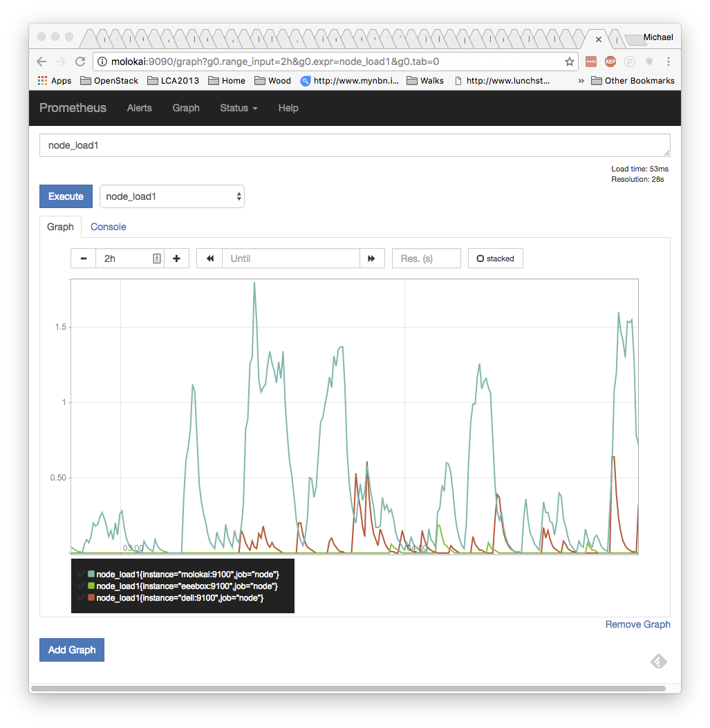Screen dimensions: 710x728
Task: Open the node_load1 metric selection dropdown
Action: [171, 196]
